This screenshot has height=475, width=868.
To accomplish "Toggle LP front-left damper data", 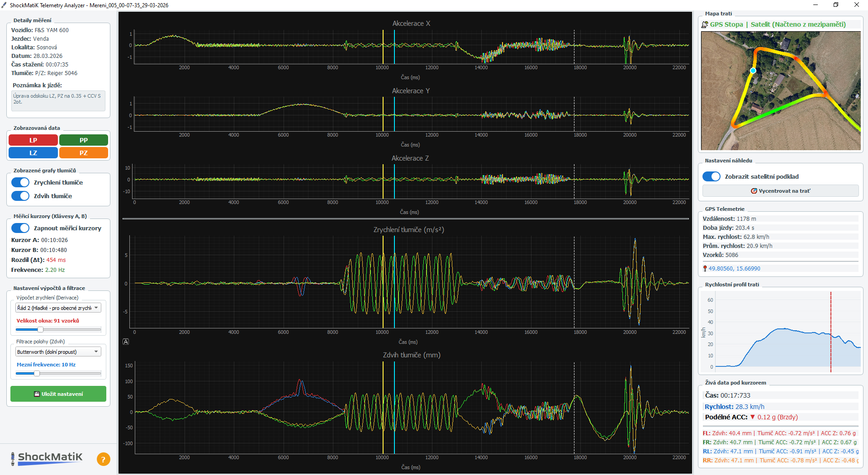I will [33, 140].
